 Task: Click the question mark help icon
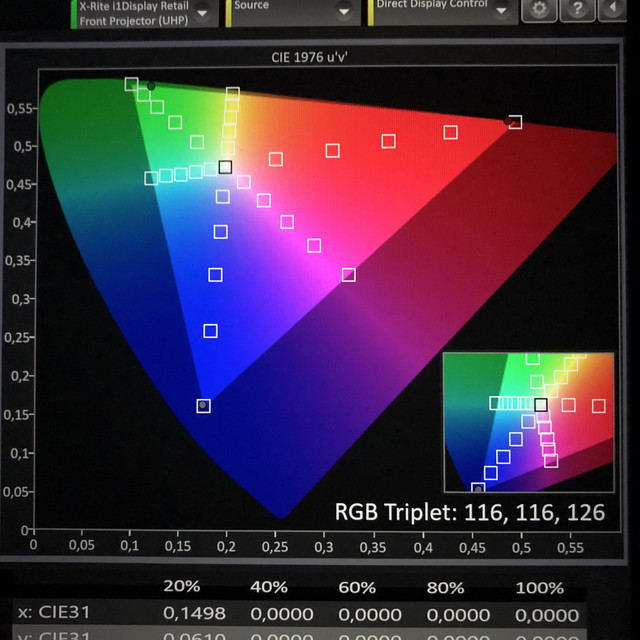pos(577,9)
